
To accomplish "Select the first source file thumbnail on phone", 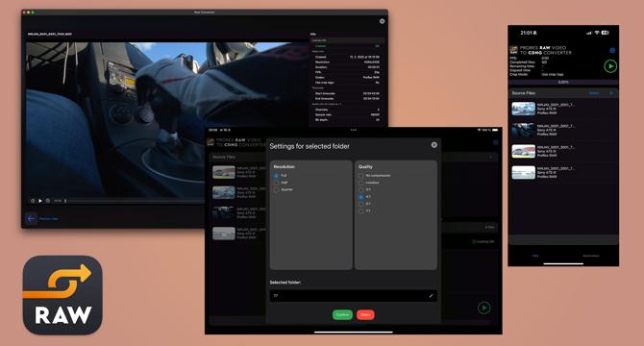I will pos(523,109).
